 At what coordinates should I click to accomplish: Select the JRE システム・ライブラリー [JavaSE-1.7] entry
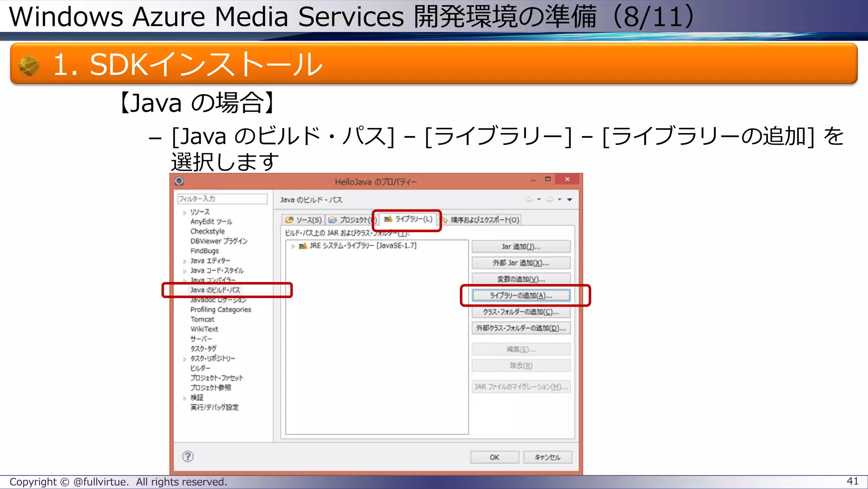[363, 246]
